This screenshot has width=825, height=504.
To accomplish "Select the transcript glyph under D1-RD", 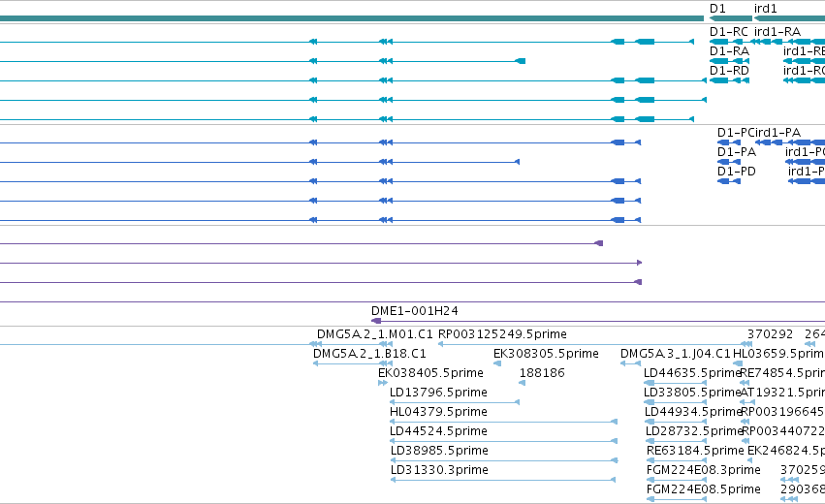I will 729,80.
